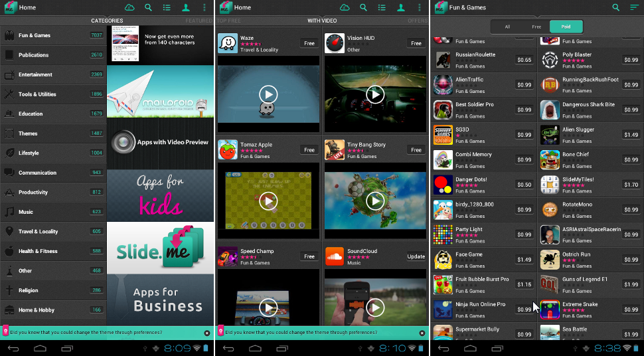Buy Fruit Bubble Burst Pro for $1.15
This screenshot has height=356, width=644.
click(x=524, y=284)
